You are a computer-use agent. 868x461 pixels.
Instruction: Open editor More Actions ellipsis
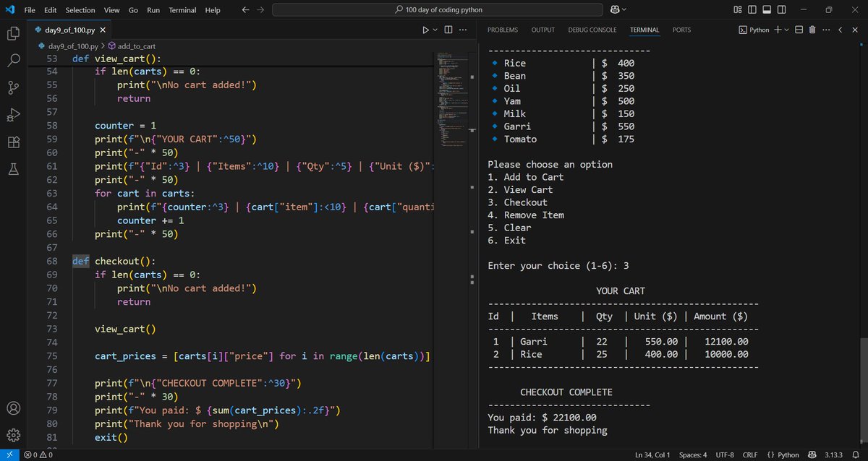pos(463,30)
